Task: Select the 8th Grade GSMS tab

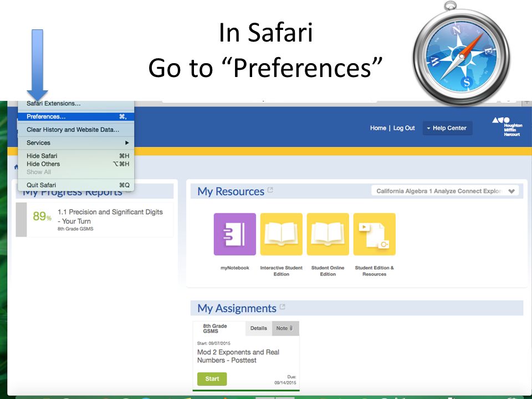Action: click(219, 328)
